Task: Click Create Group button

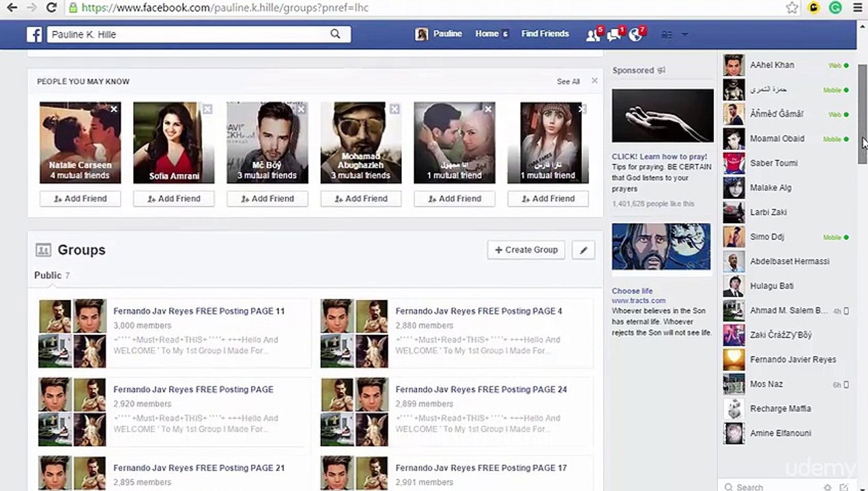Action: (x=526, y=250)
